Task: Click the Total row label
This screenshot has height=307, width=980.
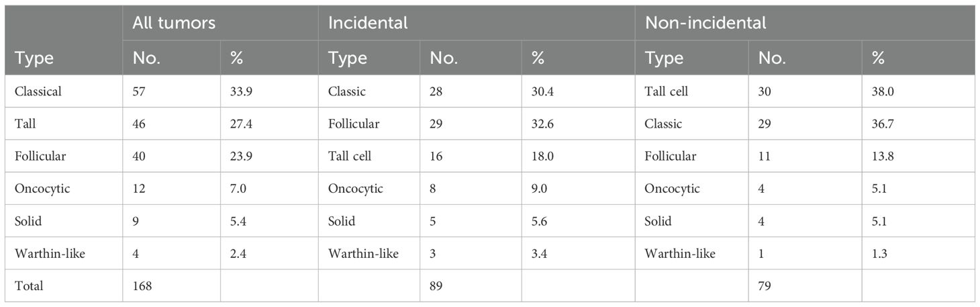Action: click(29, 286)
